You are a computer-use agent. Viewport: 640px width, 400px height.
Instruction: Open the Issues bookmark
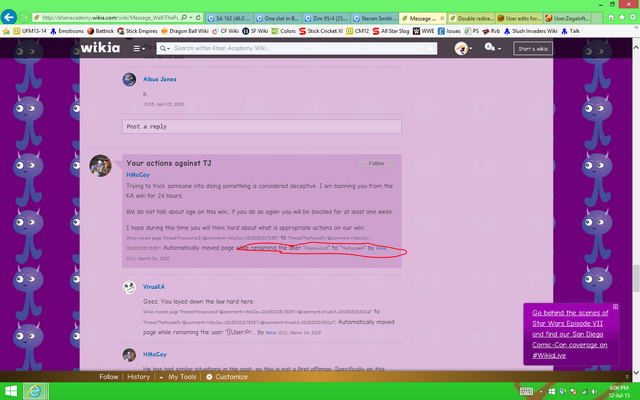[x=449, y=31]
